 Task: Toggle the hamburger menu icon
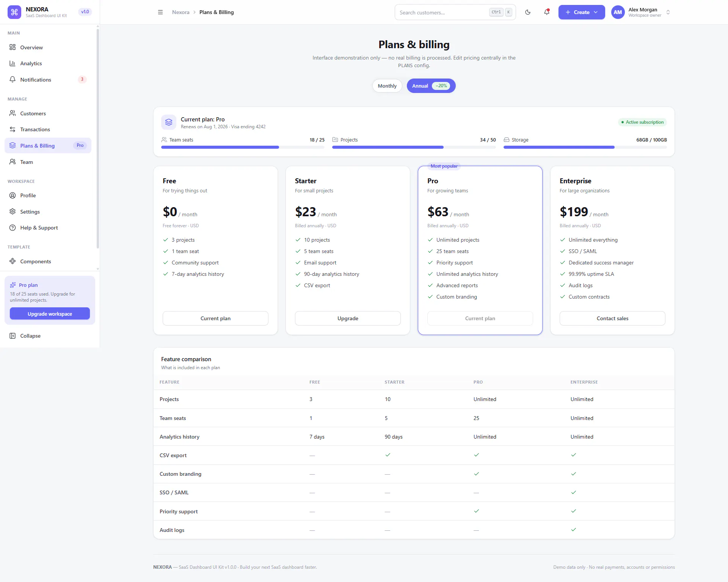[160, 12]
